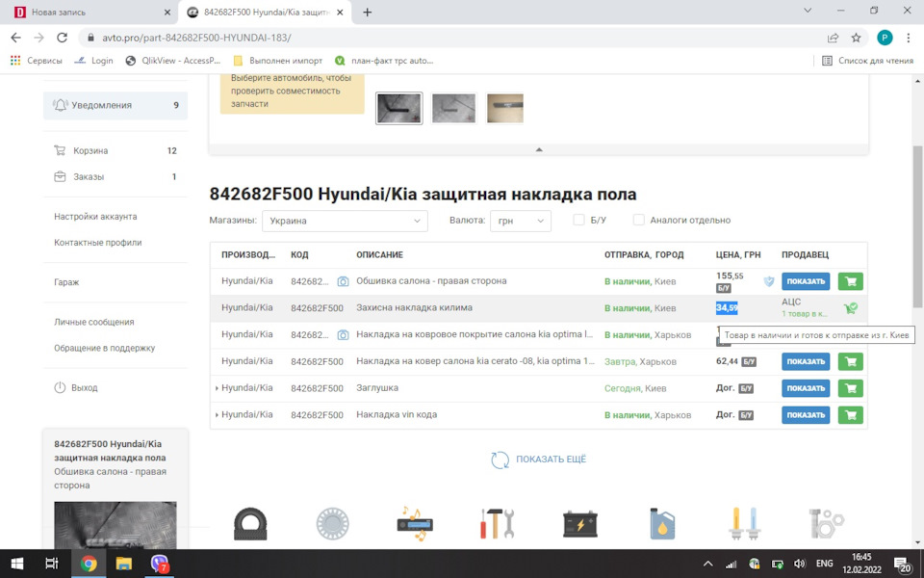Click the highlighted 34,59 price

click(727, 308)
